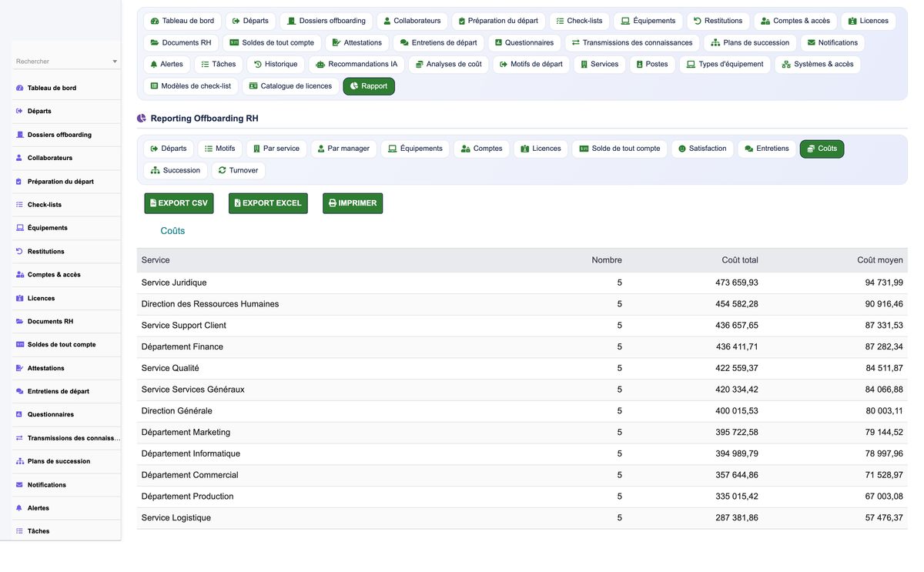
Task: Click the pie chart icon beside Reporting Offboarding RH
Action: [142, 119]
